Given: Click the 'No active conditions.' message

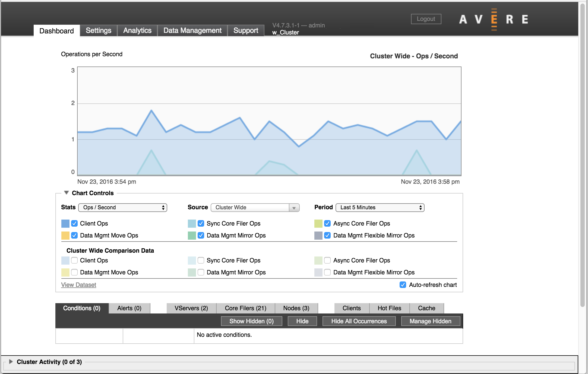Looking at the screenshot, I should click(224, 335).
